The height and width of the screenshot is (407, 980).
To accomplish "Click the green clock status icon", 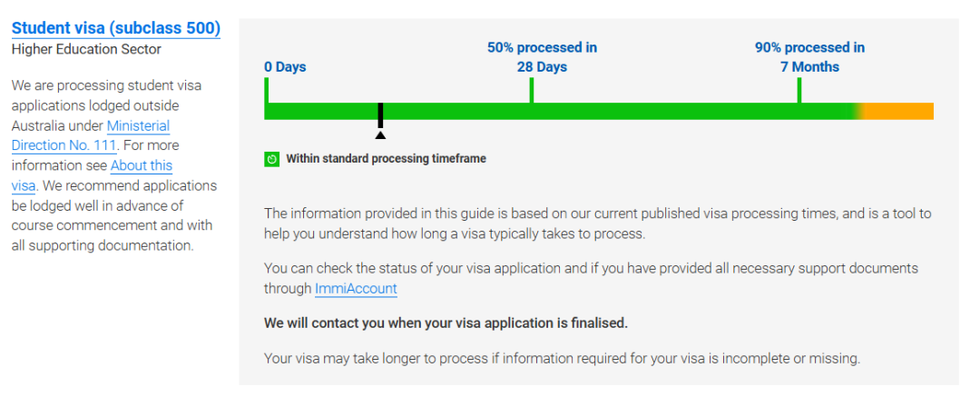I will (x=271, y=159).
